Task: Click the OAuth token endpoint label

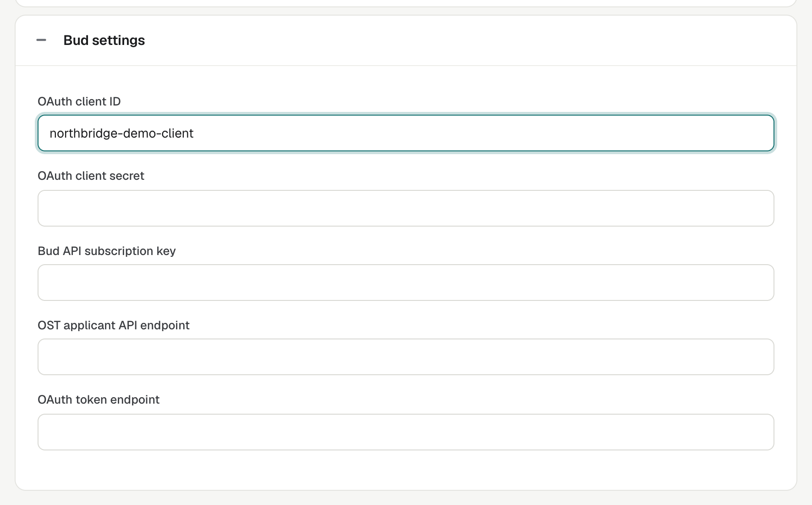Action: point(99,400)
